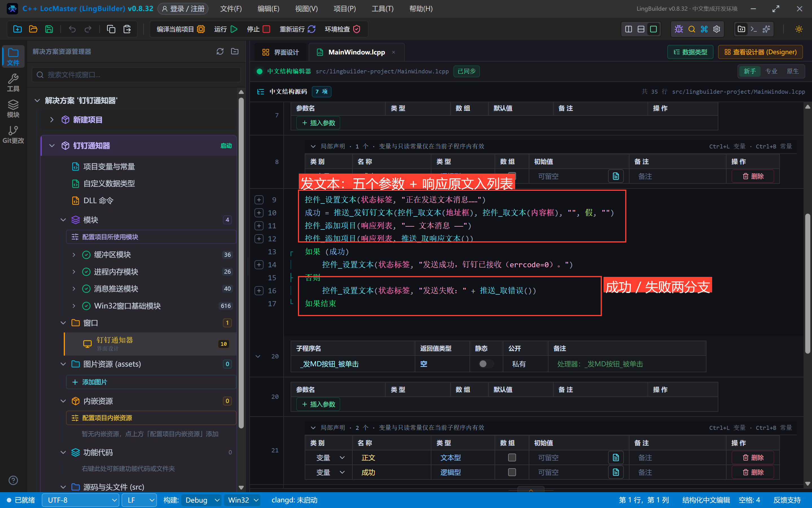Check the array box for 成功 variable
This screenshot has height=508, width=812.
click(512, 472)
